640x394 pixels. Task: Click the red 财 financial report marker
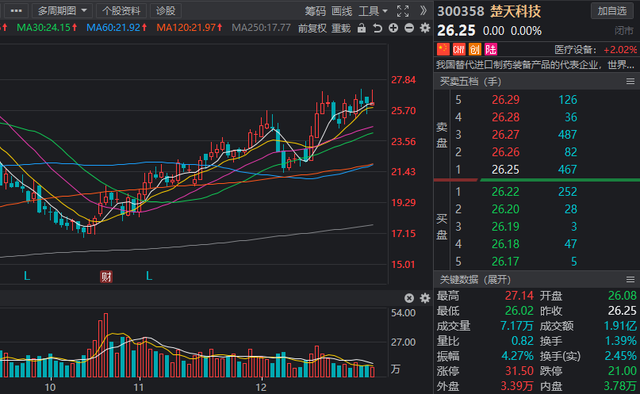106,277
